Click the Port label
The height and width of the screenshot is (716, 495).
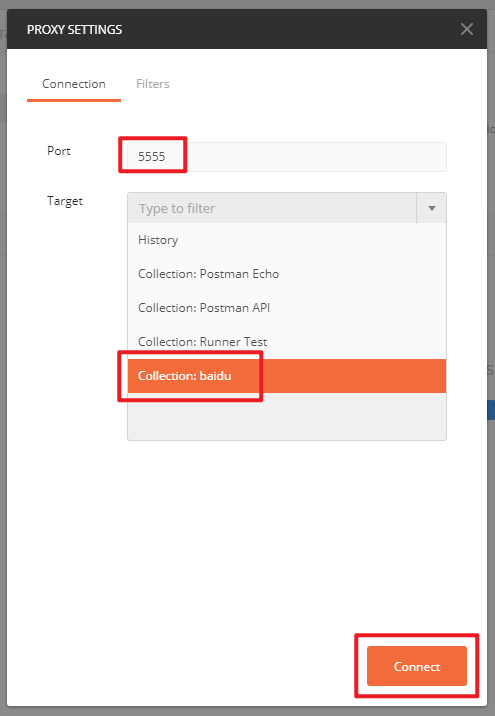[x=59, y=151]
